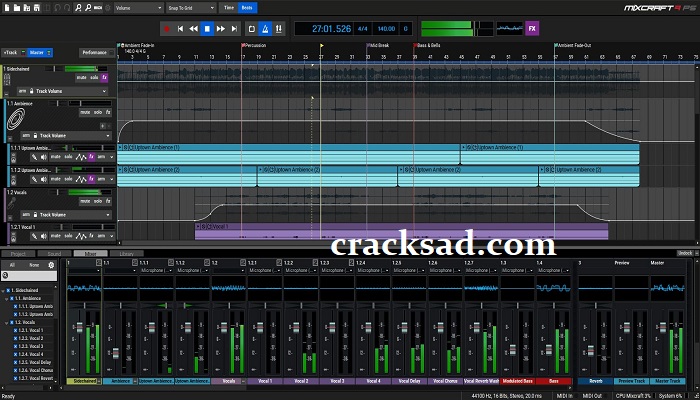The image size is (700, 400).
Task: Collapse the 1. Sidechained tree node in mixer list
Action: tap(3, 291)
